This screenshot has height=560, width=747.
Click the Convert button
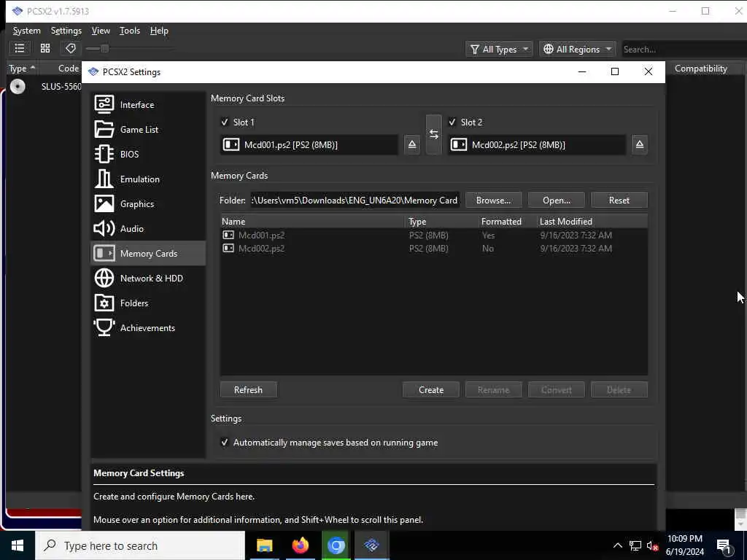[x=557, y=389]
